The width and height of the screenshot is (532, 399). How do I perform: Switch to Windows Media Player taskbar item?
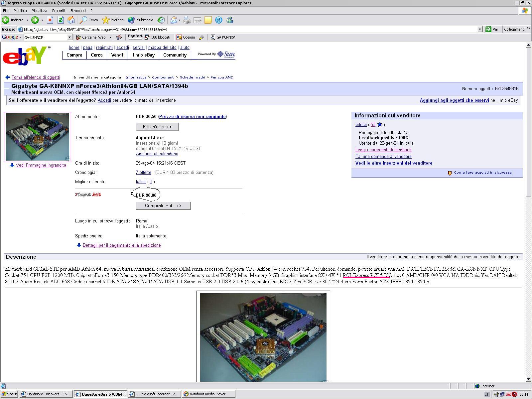click(x=208, y=394)
